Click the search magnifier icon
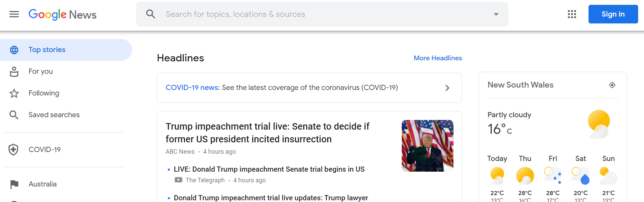 tap(151, 14)
